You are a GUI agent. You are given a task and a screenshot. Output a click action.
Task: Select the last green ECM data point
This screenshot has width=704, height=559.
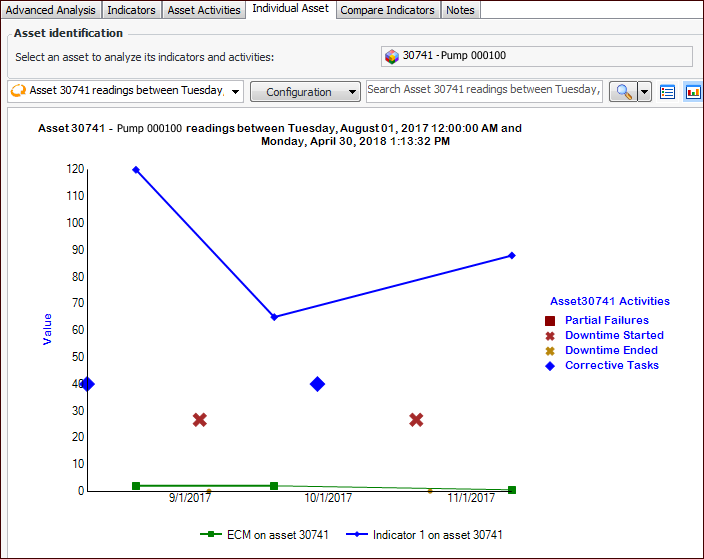pyautogui.click(x=512, y=490)
